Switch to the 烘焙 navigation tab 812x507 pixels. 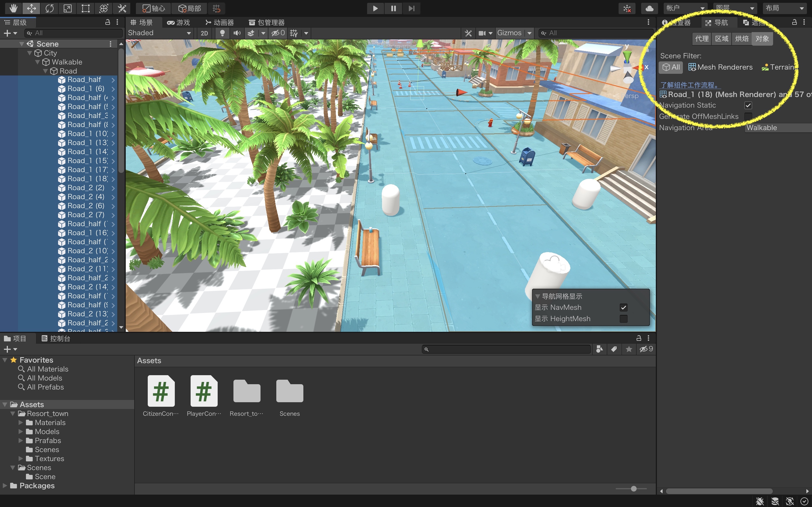click(x=742, y=39)
